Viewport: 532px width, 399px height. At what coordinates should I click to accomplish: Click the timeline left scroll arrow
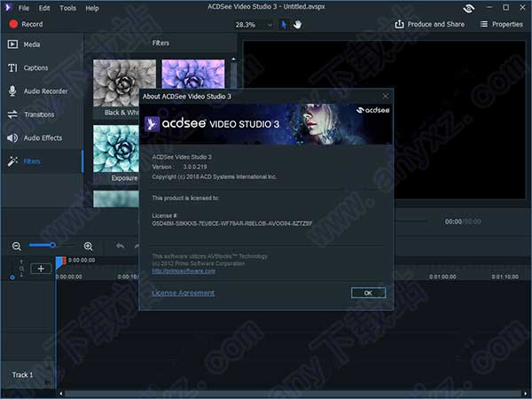(x=61, y=394)
